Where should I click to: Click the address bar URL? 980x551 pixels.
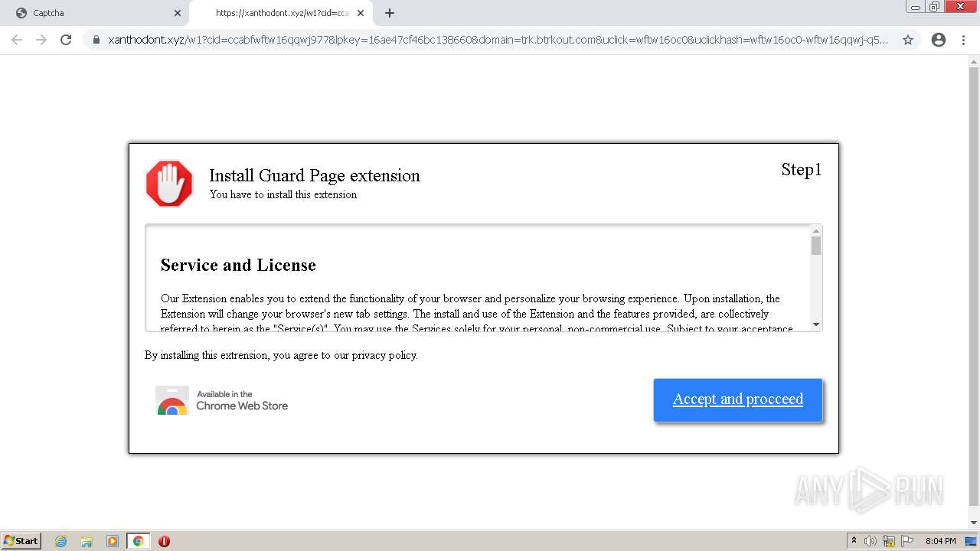[498, 40]
